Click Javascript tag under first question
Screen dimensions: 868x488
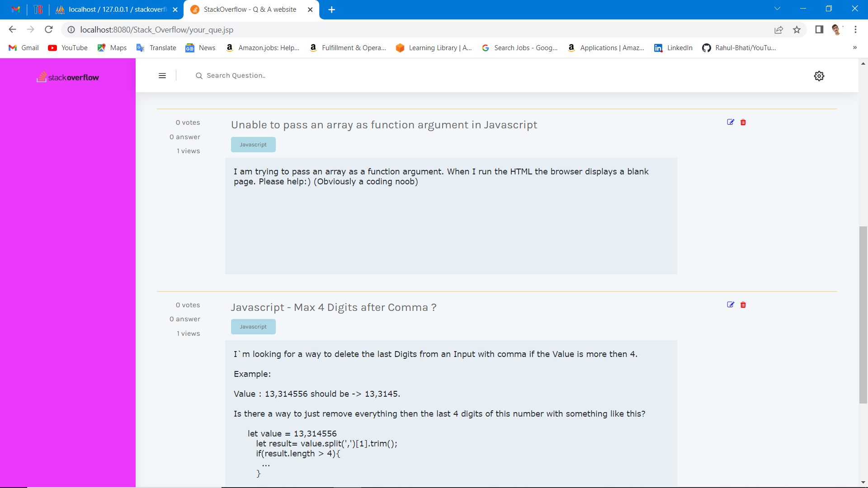[253, 145]
